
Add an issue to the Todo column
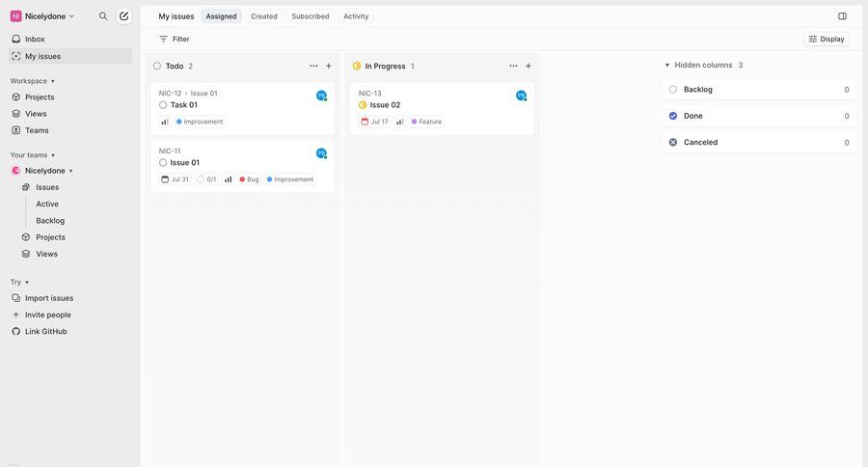pyautogui.click(x=328, y=66)
